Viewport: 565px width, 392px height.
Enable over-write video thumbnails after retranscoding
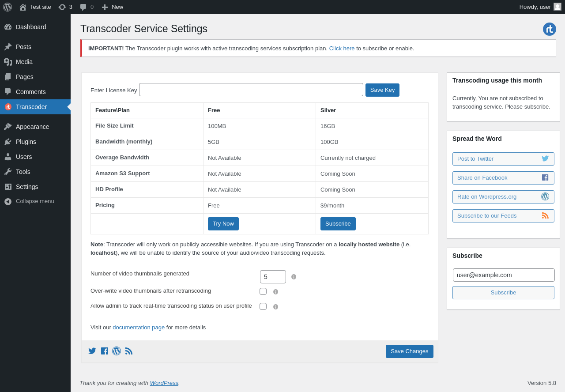pos(263,291)
